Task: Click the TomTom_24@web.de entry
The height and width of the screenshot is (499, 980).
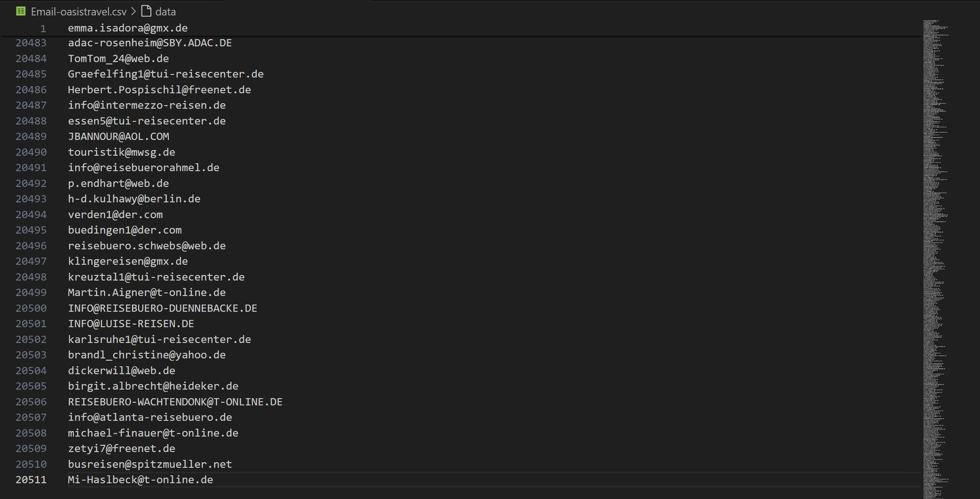Action: pos(118,58)
